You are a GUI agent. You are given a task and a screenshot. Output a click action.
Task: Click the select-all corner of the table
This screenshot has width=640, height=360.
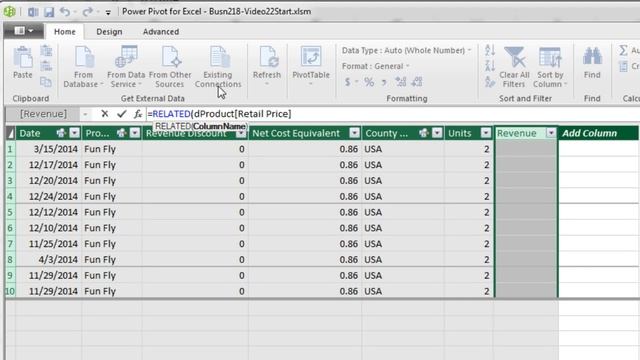tap(10, 133)
